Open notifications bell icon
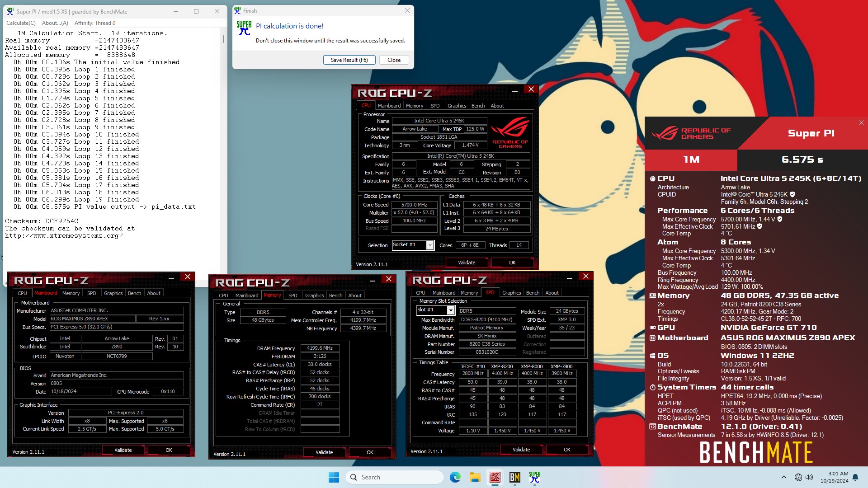Screen dimensions: 868x488 tap(855, 477)
